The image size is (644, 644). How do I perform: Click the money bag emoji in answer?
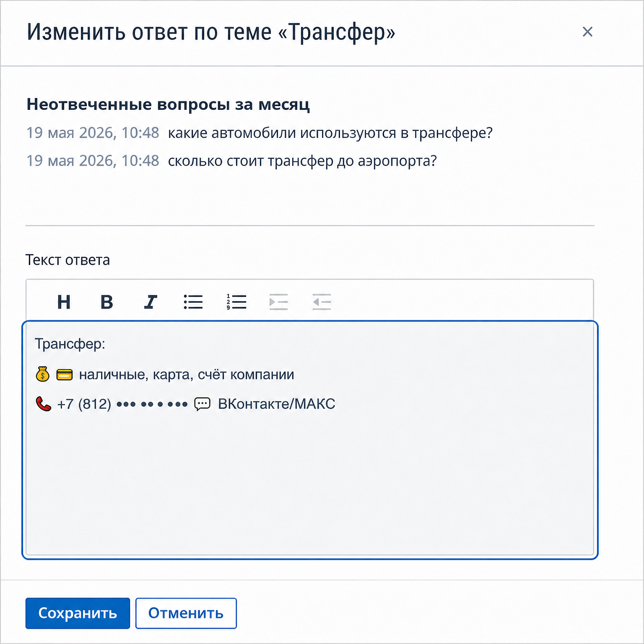tap(43, 374)
